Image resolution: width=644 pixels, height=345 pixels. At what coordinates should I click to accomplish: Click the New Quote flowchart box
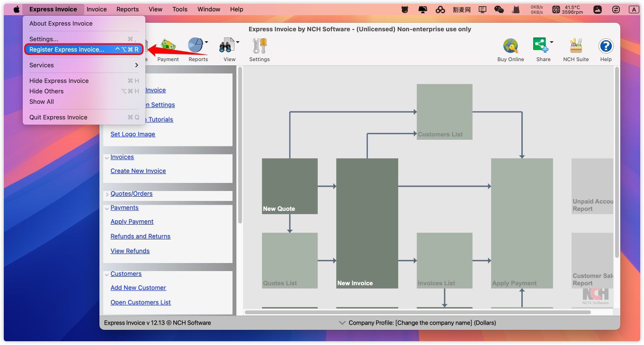[x=290, y=186]
